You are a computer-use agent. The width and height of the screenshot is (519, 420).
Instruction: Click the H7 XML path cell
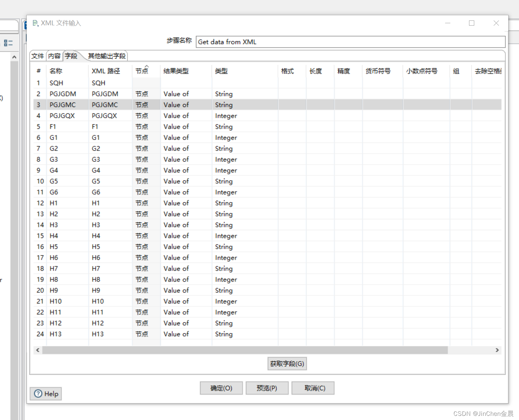(x=110, y=269)
